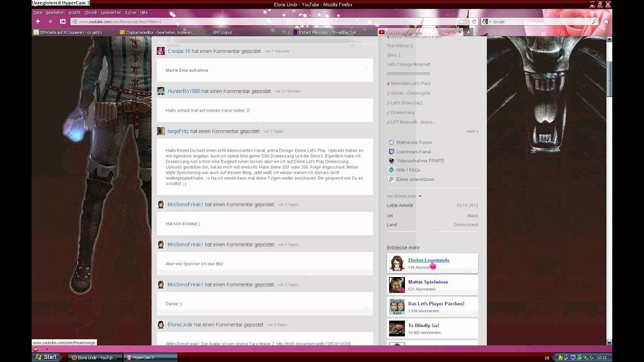This screenshot has width=644, height=362.
Task: Open the Extras menu
Action: coord(131,12)
